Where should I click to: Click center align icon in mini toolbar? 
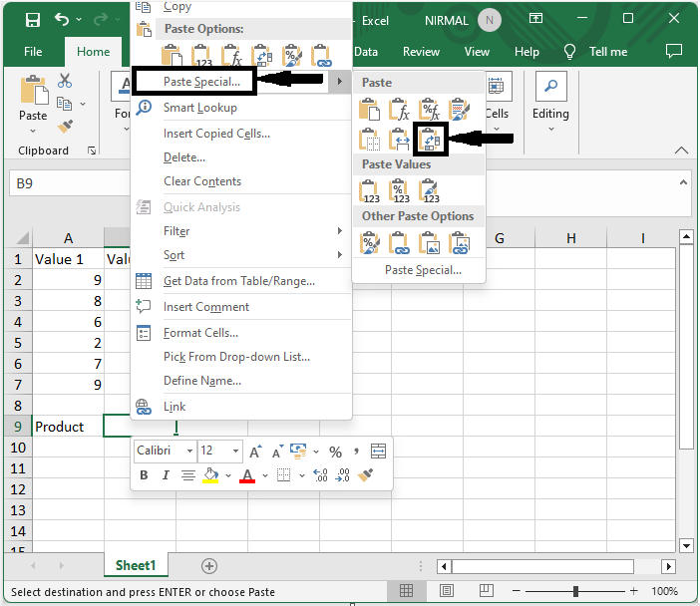pyautogui.click(x=188, y=475)
